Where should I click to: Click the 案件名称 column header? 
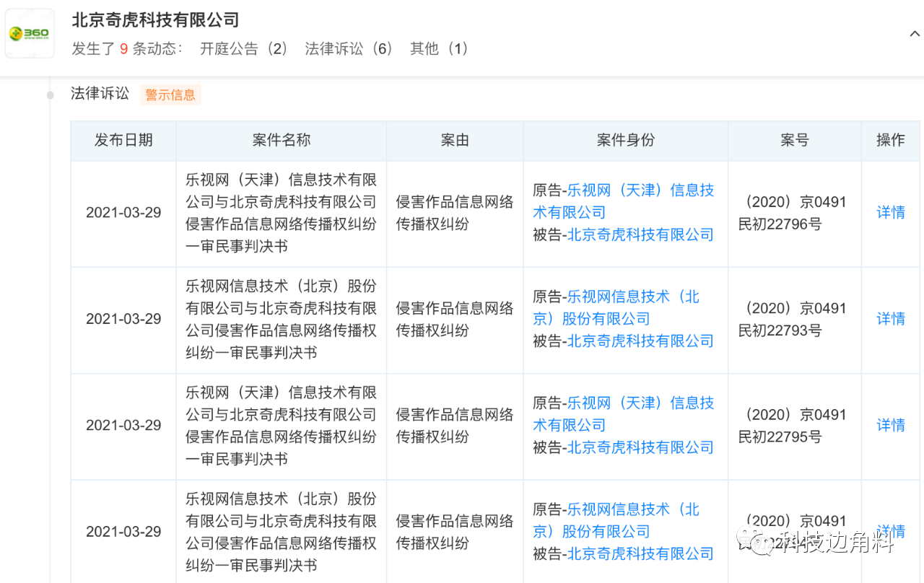click(282, 140)
